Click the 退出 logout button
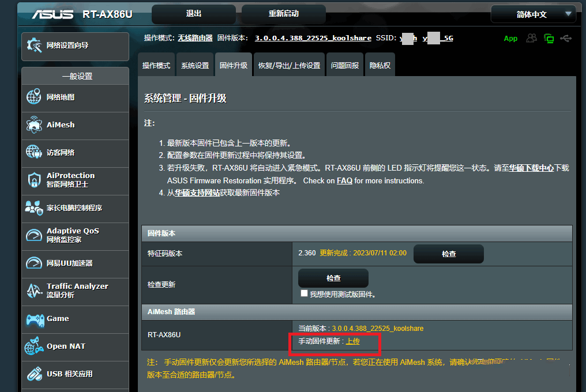 [x=194, y=14]
